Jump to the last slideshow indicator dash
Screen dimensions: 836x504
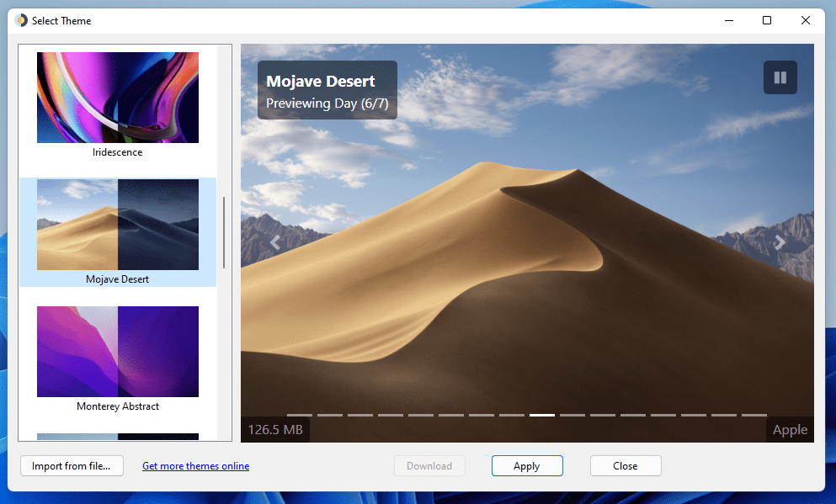[x=754, y=415]
